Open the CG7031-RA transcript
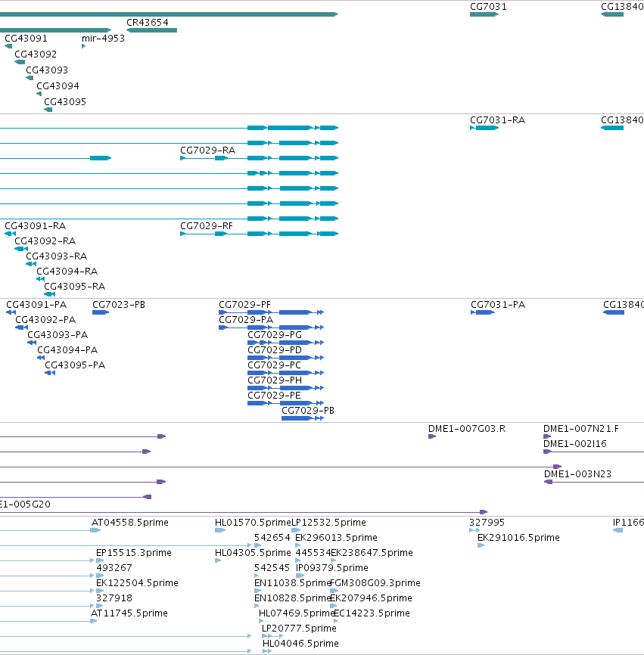Screen dimensions: 644x655 tap(484, 128)
